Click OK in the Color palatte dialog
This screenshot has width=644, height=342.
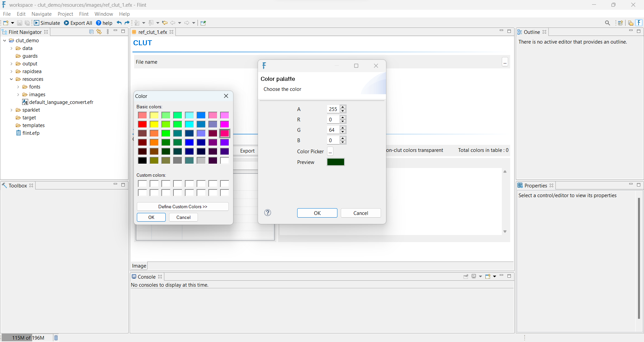pos(317,213)
